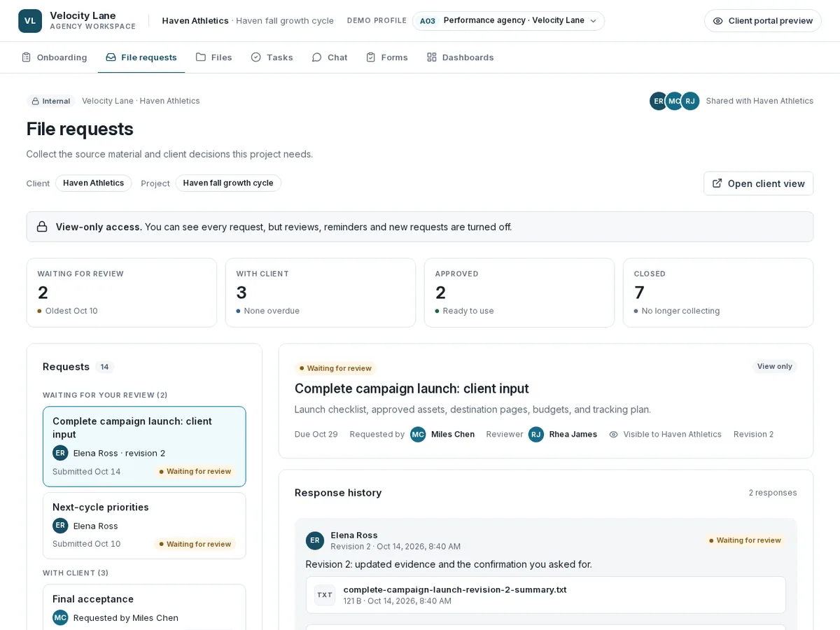
Task: Select the With client stat card
Action: [321, 293]
